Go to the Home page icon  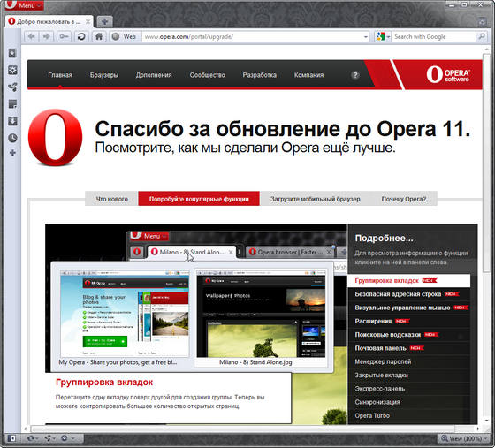pos(99,36)
